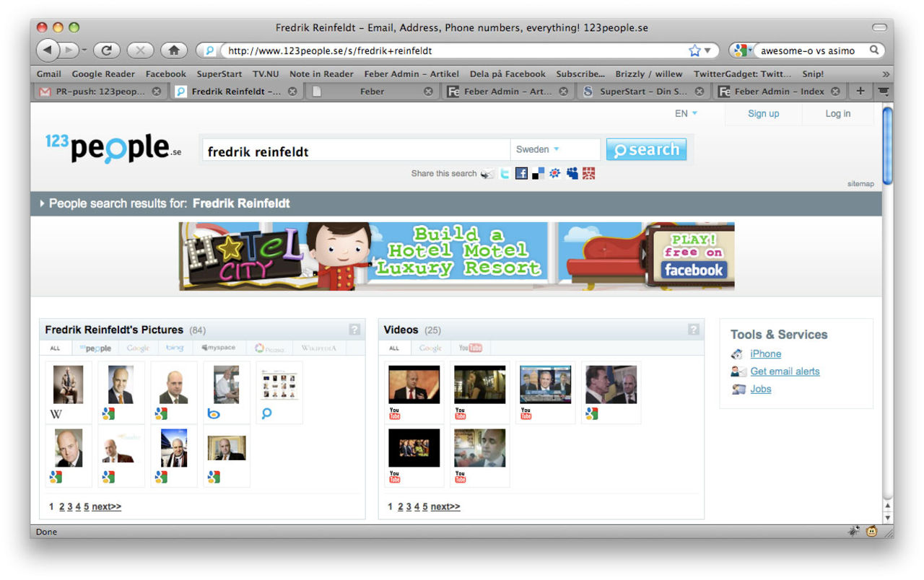Screen dimensions: 924x580
Task: Open the Get email alerts link
Action: pos(785,372)
